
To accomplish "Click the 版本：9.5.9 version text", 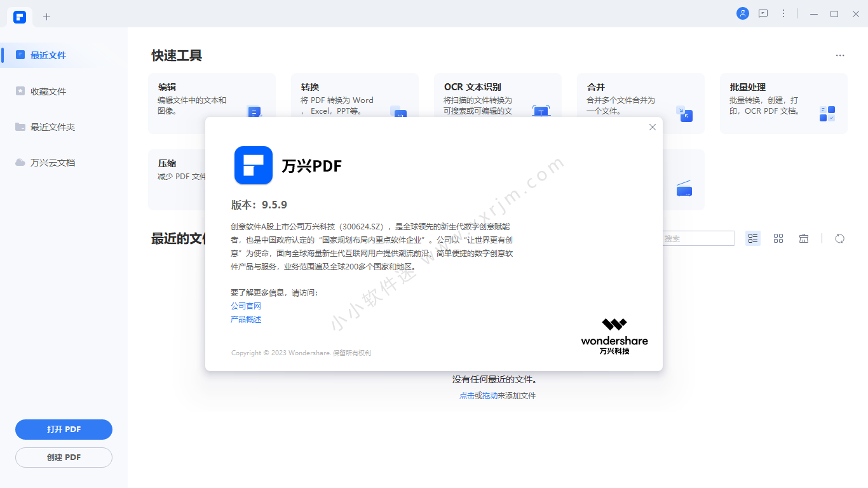I will [x=259, y=205].
